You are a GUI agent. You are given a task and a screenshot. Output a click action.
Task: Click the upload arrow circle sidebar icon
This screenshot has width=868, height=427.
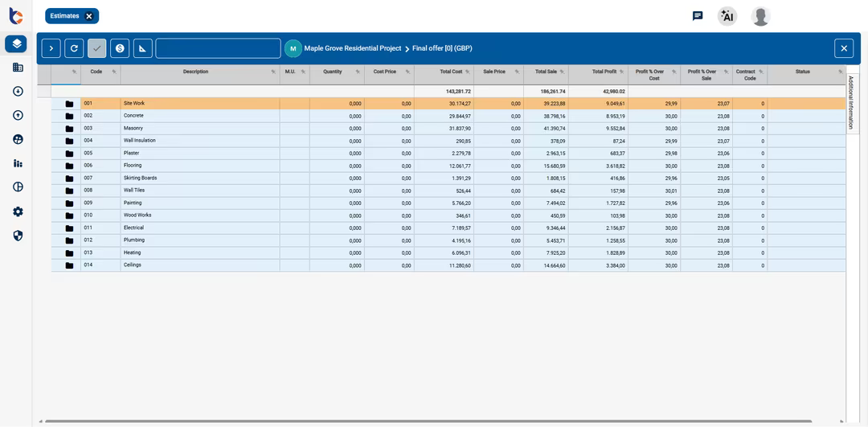coord(18,115)
